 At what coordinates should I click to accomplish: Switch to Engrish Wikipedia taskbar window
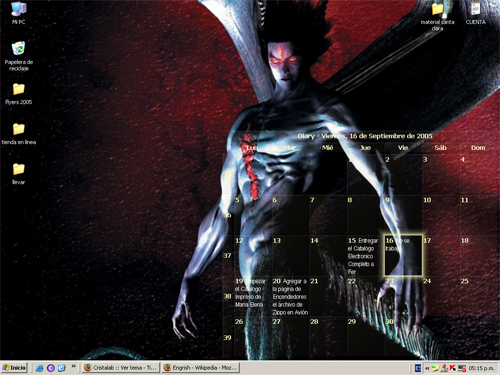coord(201,368)
